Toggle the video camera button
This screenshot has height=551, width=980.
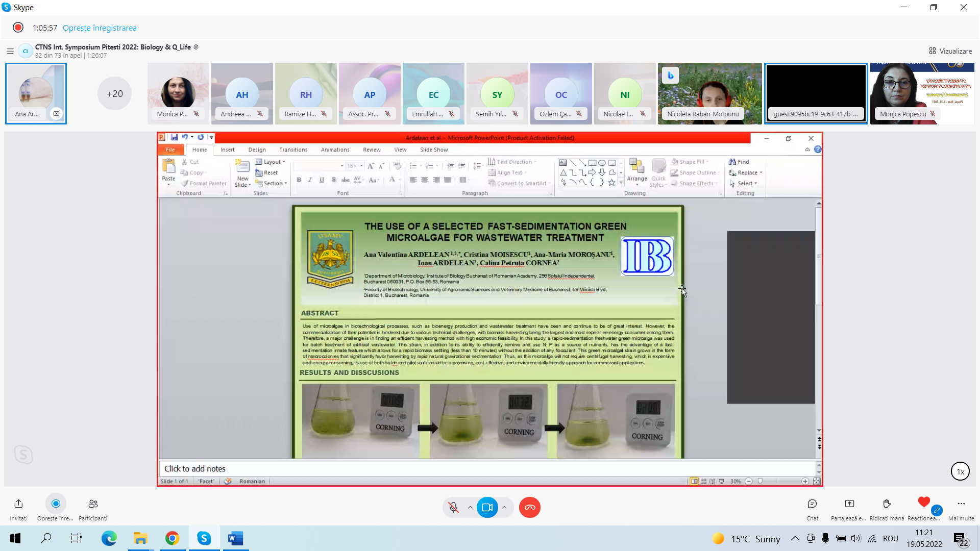pyautogui.click(x=487, y=507)
